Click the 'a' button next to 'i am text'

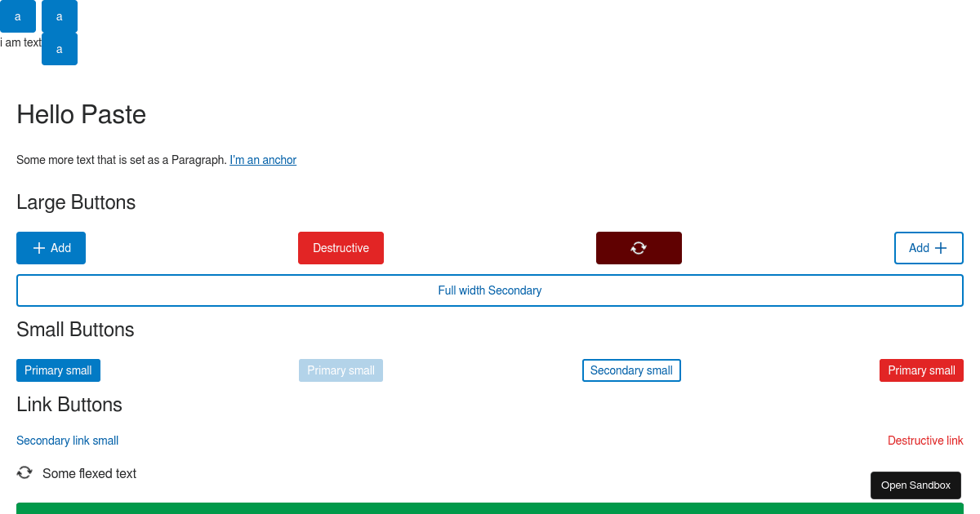[x=60, y=49]
